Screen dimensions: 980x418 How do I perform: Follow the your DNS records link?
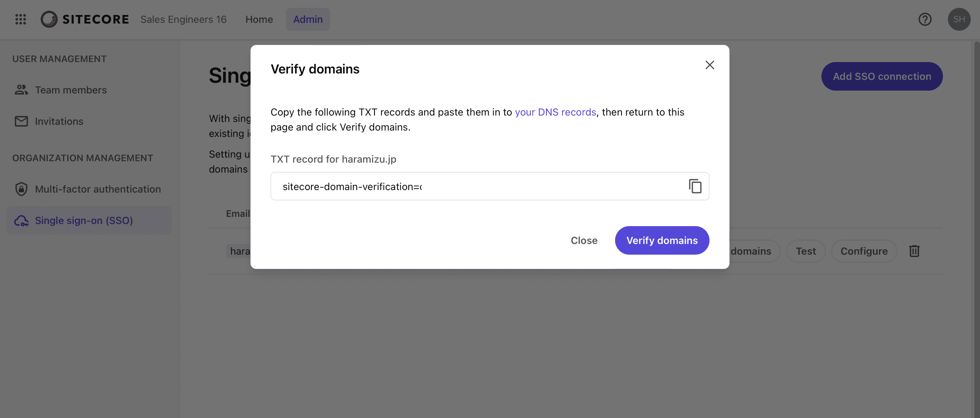(x=555, y=112)
